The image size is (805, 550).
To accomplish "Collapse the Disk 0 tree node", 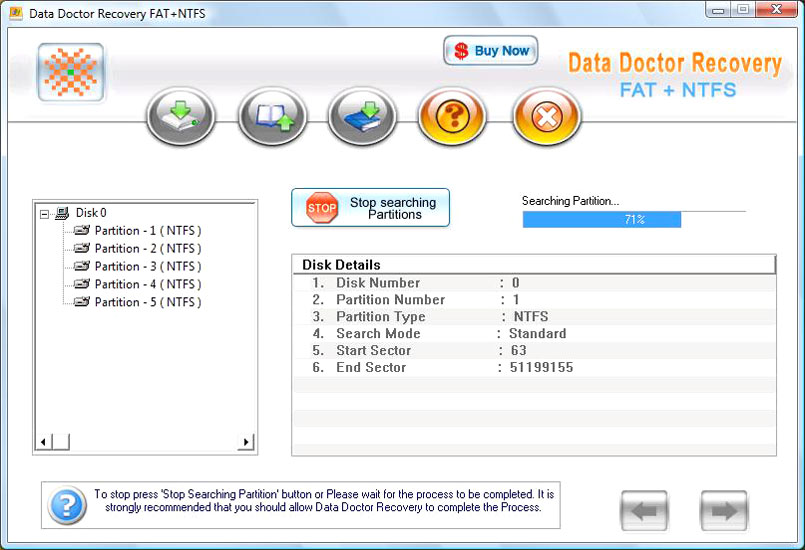I will point(45,214).
